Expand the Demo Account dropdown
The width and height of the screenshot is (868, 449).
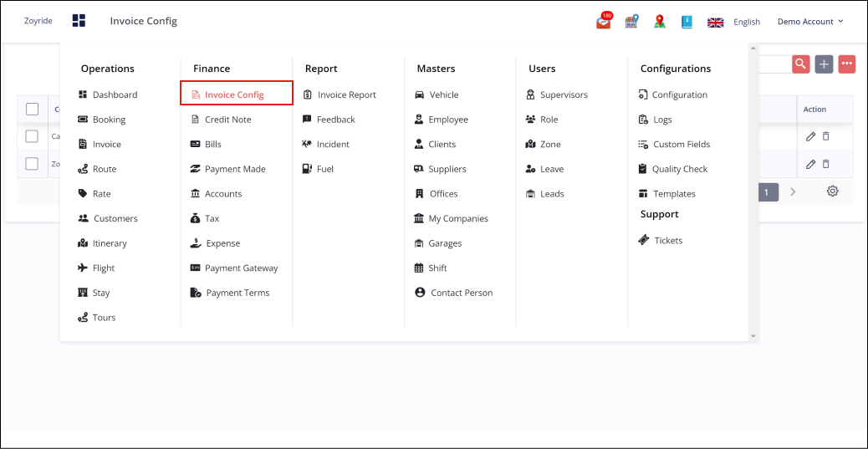point(809,22)
